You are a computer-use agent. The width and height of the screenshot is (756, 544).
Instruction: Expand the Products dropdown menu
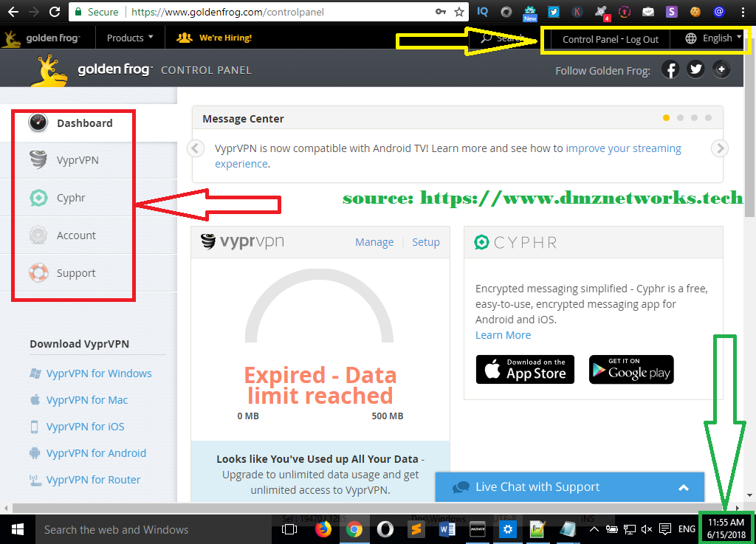coord(130,38)
